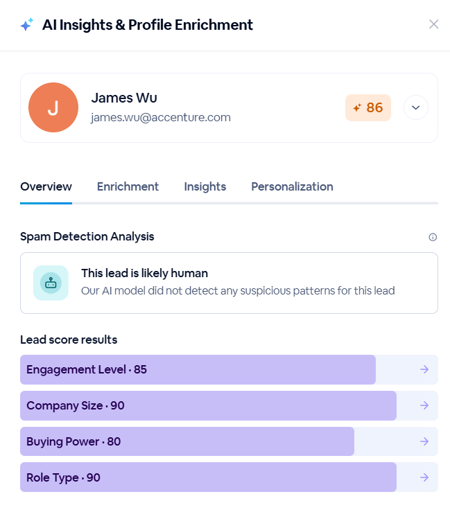Click the James Wu name text

click(x=124, y=98)
